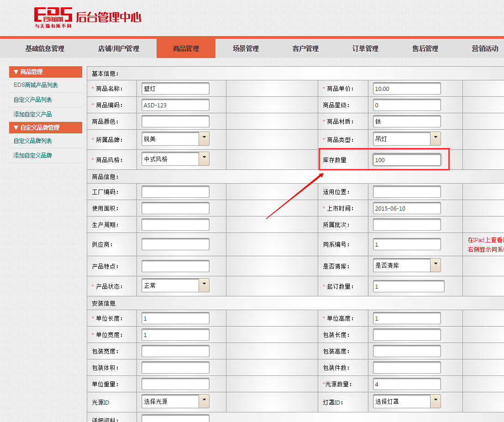
Task: Click the 生产周期 input field
Action: 175,225
